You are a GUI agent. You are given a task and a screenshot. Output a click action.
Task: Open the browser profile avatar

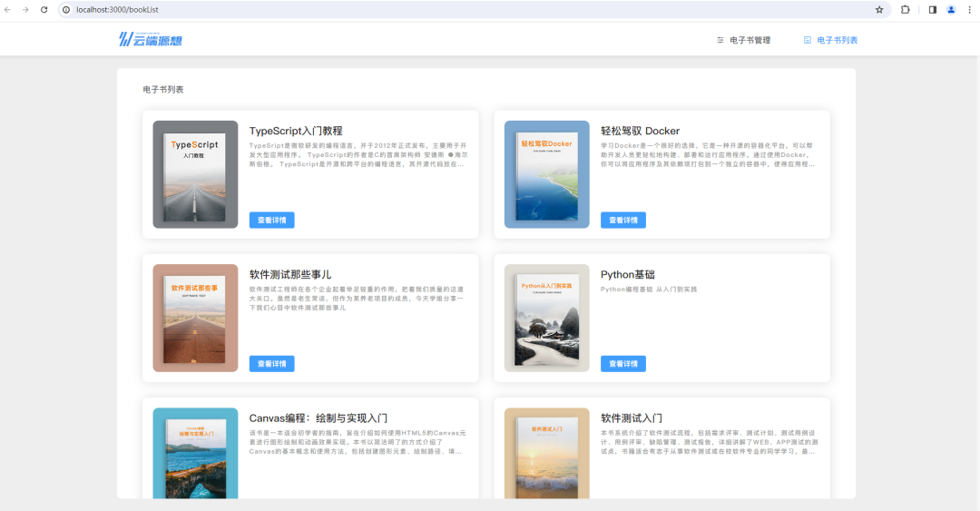point(951,10)
